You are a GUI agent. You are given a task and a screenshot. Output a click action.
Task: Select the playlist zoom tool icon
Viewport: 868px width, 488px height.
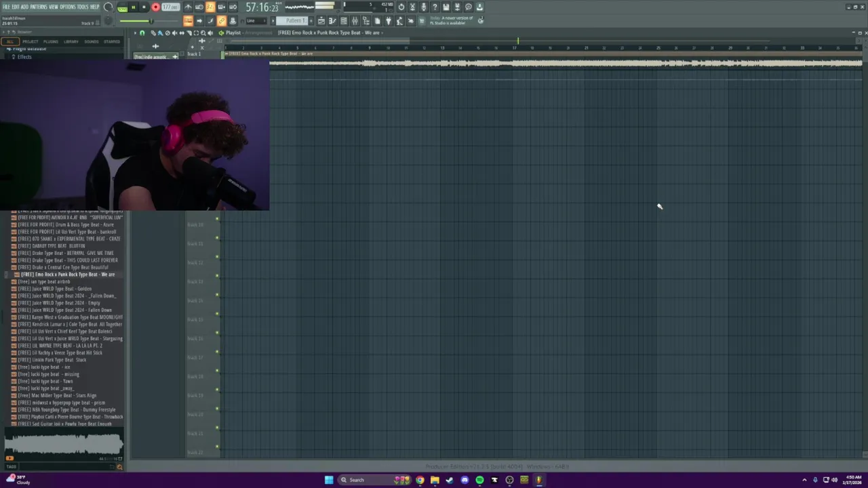(x=203, y=33)
